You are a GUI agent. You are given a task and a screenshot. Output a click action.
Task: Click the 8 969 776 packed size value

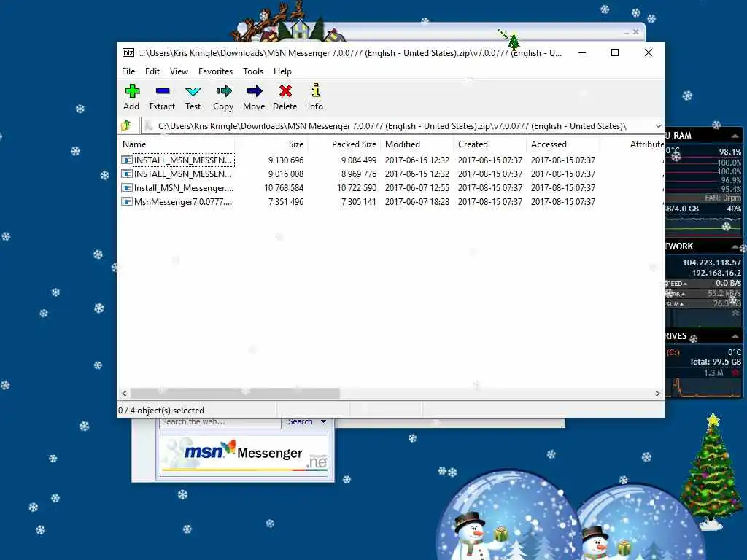359,174
